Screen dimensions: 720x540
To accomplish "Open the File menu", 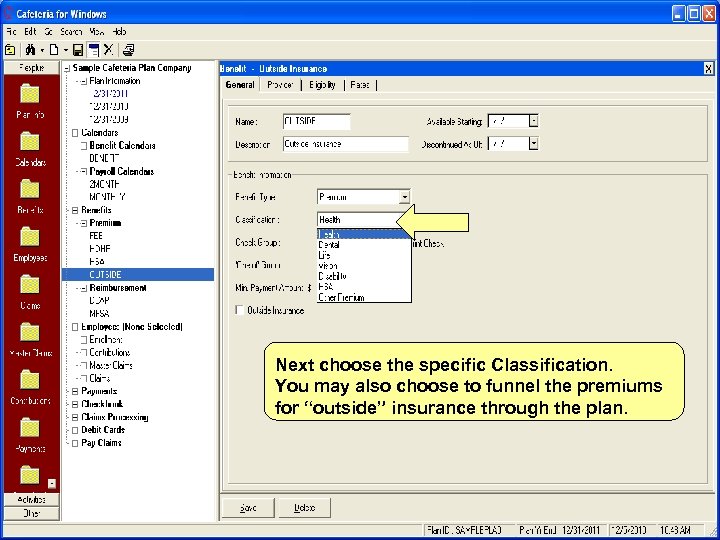I will tap(11, 32).
